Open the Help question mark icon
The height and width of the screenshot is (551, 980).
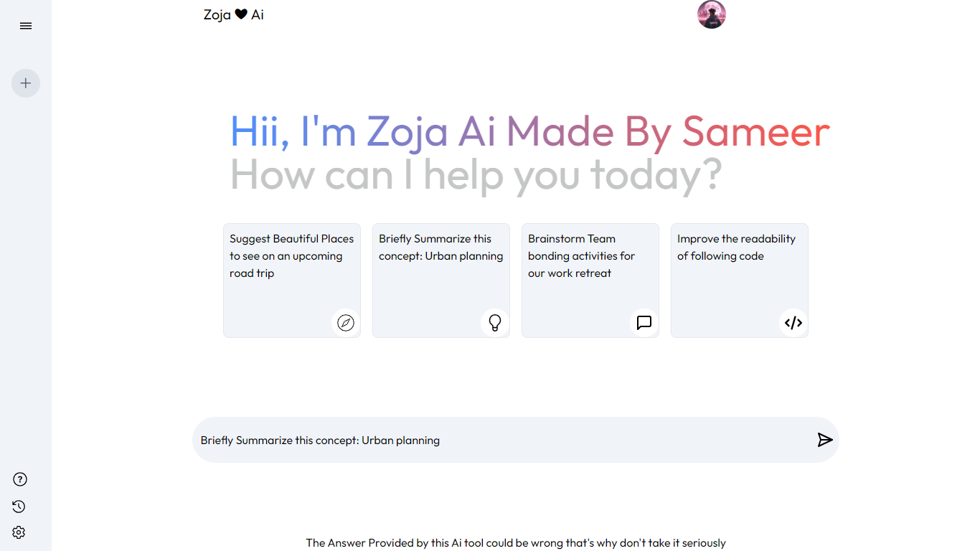point(19,479)
